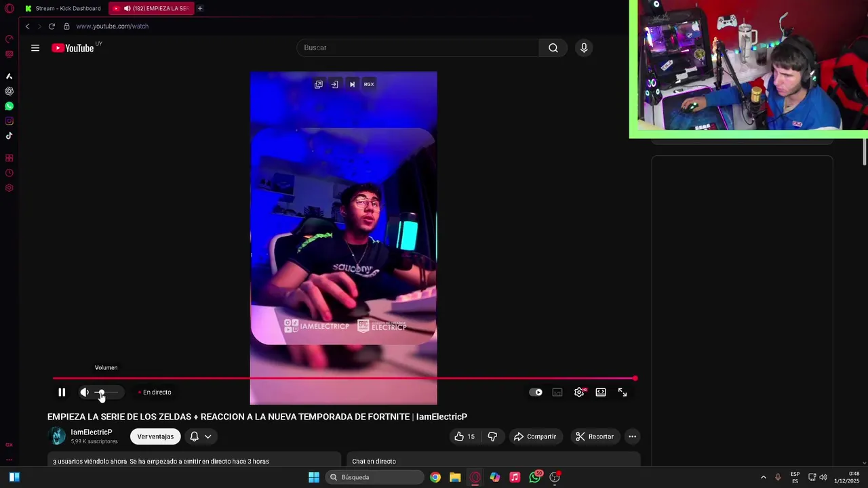Toggle theater mode
The image size is (868, 488).
point(601,392)
